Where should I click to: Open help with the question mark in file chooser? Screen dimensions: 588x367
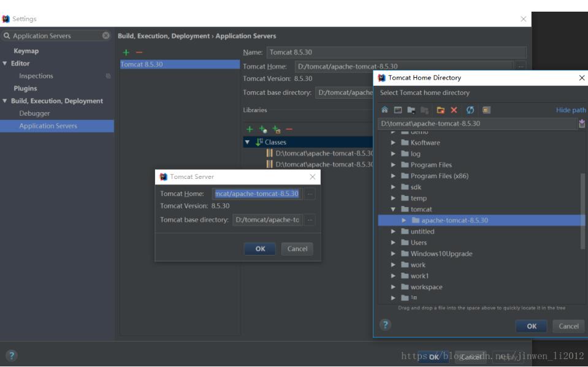[385, 325]
